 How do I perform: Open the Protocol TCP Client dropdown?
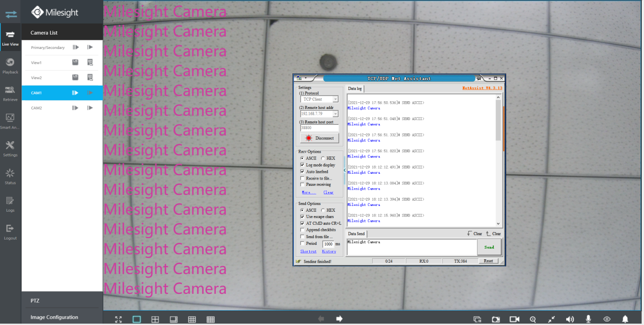click(335, 99)
